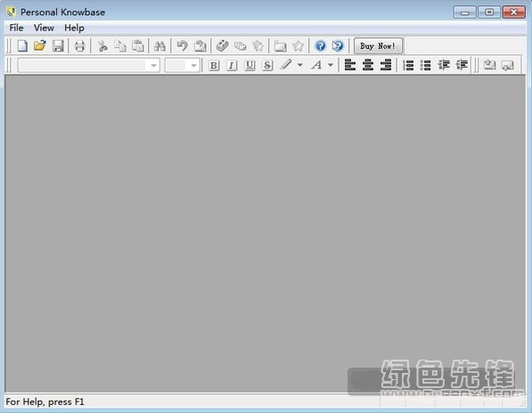
Task: Click the printer icon
Action: 79,45
